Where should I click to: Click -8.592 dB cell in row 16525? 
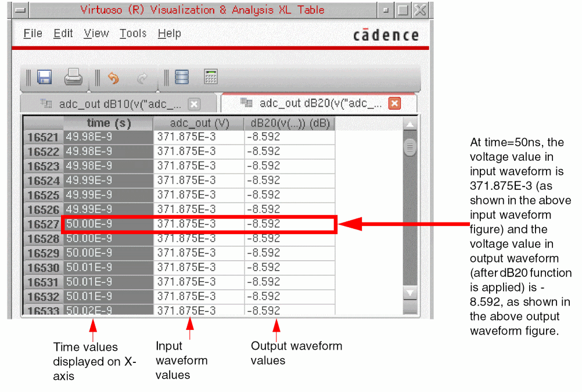click(x=290, y=195)
